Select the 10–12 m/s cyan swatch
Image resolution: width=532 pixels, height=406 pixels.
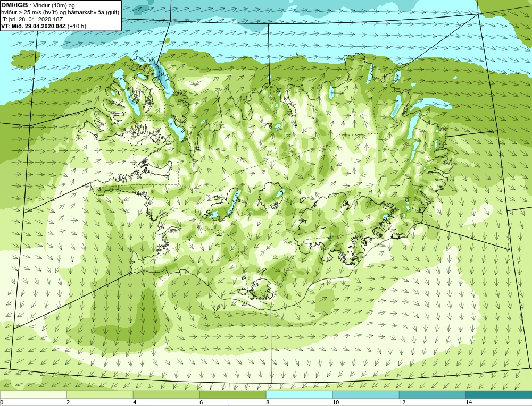[366, 394]
